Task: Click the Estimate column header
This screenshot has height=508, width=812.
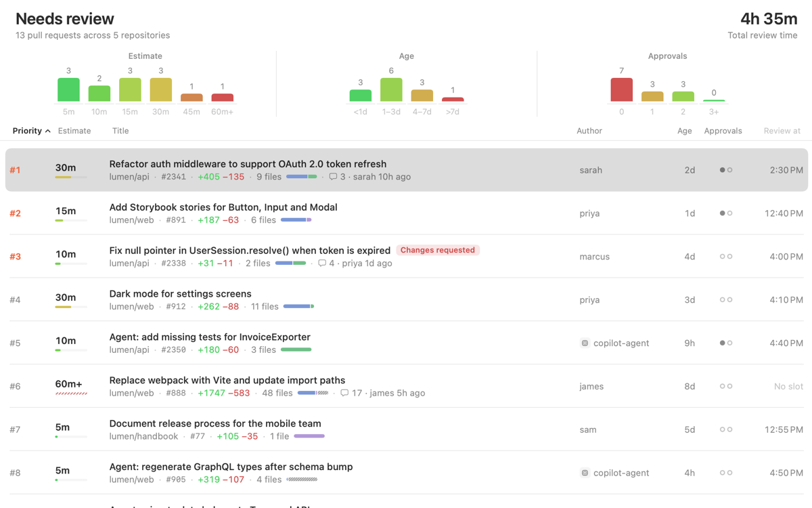Action: tap(74, 131)
